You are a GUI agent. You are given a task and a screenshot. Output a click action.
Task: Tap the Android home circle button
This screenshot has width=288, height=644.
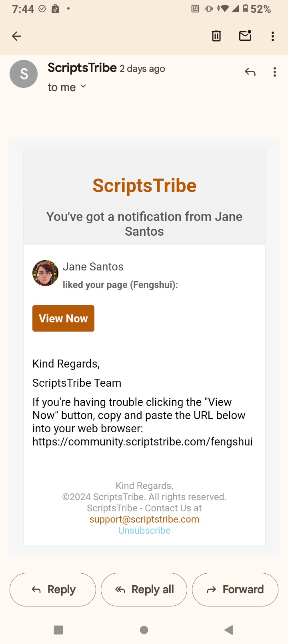click(x=144, y=630)
